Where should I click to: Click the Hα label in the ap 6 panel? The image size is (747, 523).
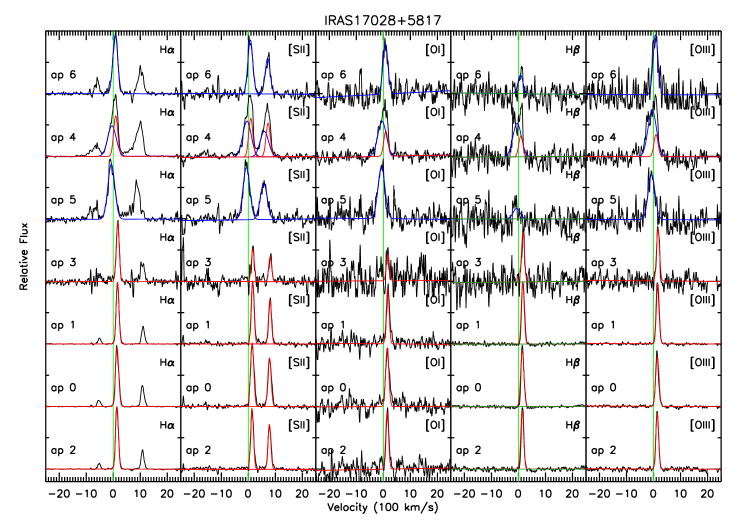coord(167,50)
